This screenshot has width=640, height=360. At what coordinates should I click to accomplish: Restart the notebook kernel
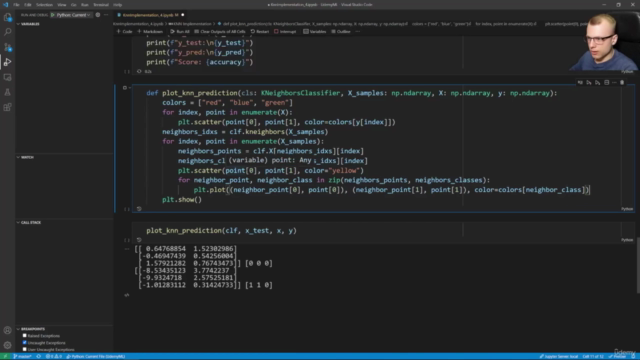tap(260, 31)
